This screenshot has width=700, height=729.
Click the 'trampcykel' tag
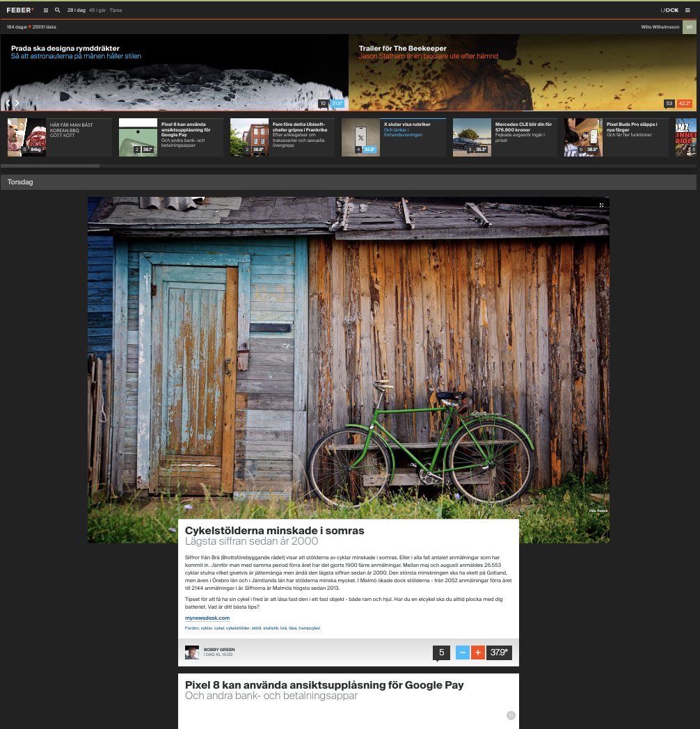coord(310,628)
